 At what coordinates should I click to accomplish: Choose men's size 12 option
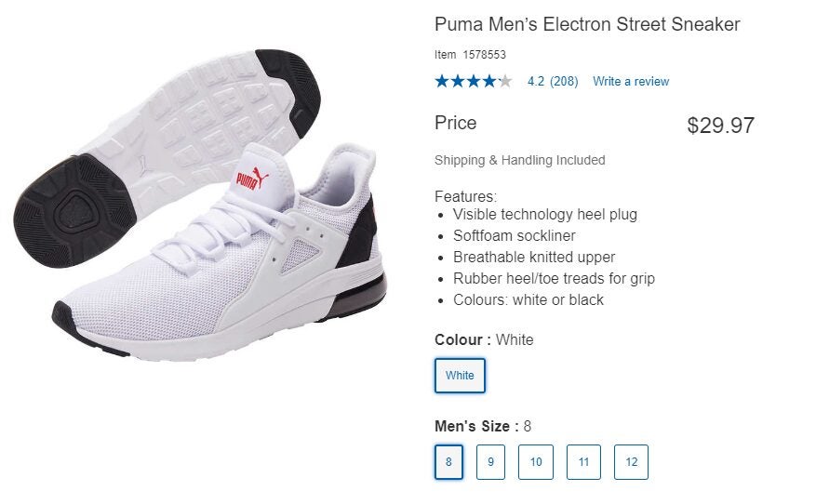pos(631,462)
